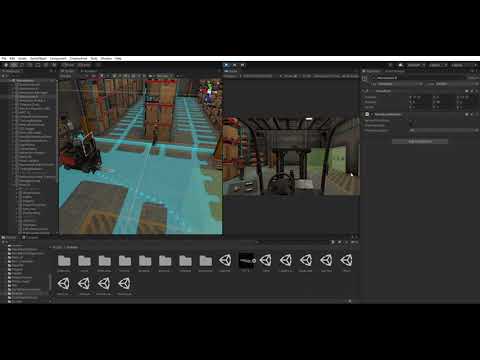Toggle Scene view audio

pos(107,76)
